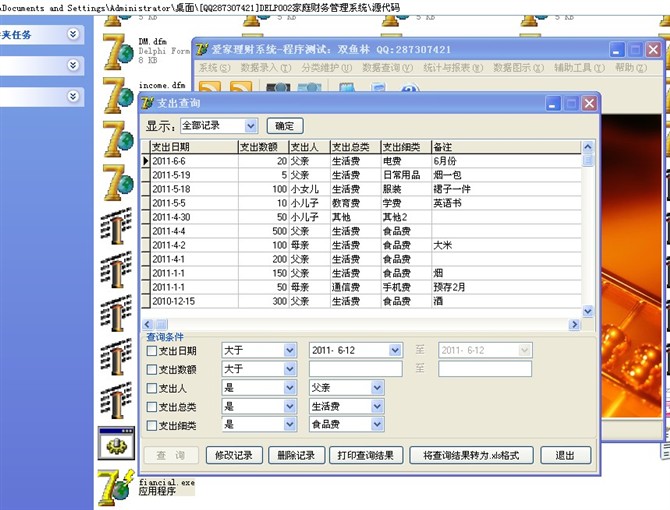Close the 支出查询 dialog
Image resolution: width=670 pixels, height=510 pixels.
pos(589,103)
